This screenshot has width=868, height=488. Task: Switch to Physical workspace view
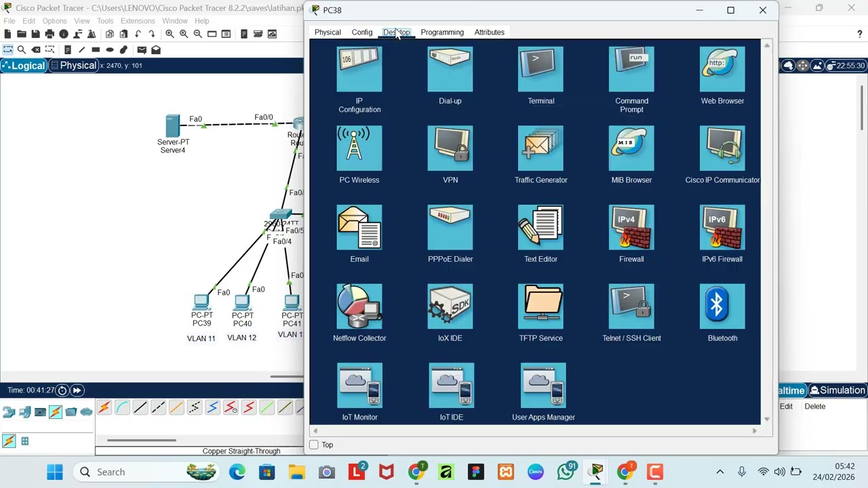pyautogui.click(x=73, y=66)
